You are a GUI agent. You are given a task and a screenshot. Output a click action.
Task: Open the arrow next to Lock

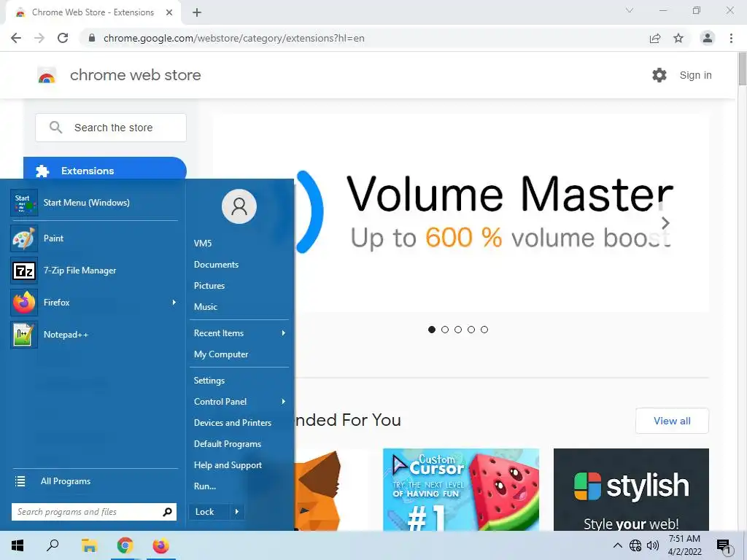[237, 512]
